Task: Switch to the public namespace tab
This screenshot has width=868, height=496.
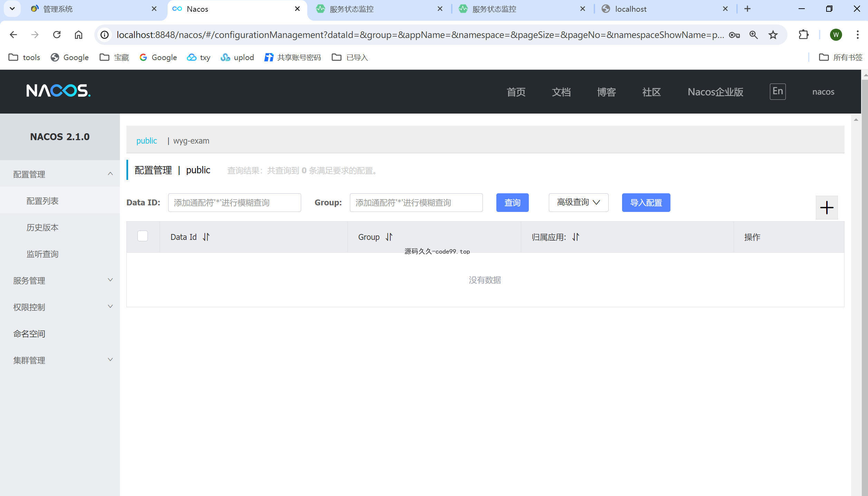Action: point(146,141)
